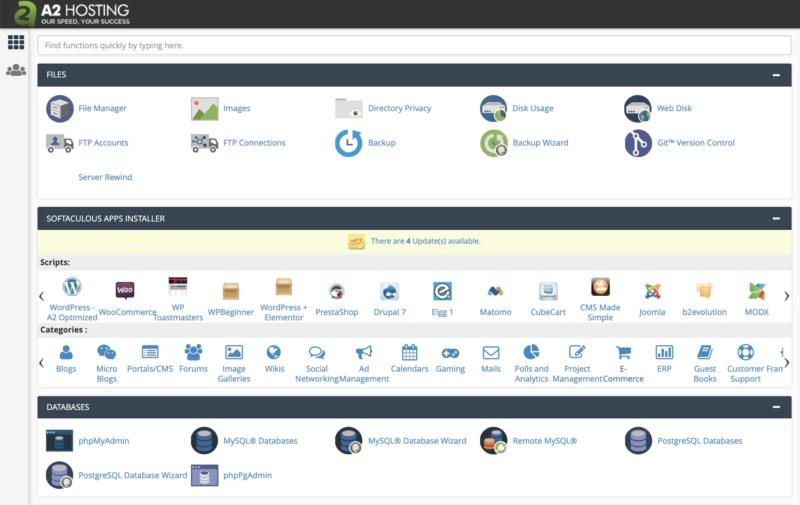Open the Customer Support category
This screenshot has height=505, width=800.
click(x=745, y=363)
